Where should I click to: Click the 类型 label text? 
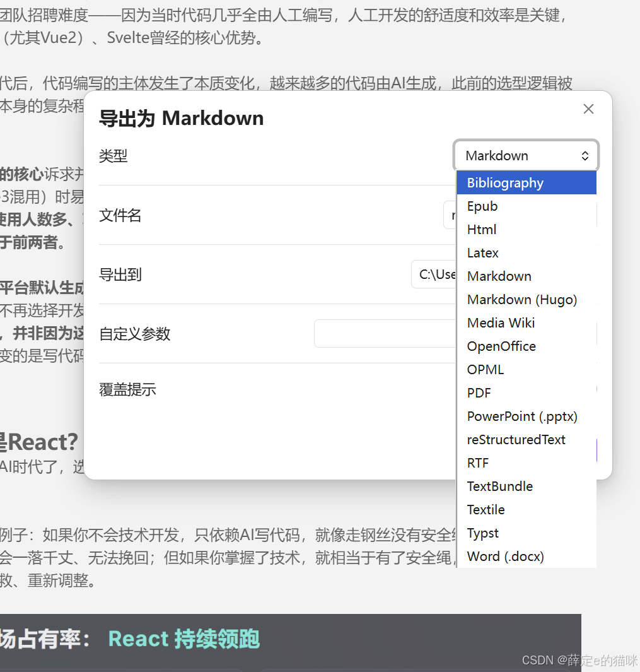point(113,156)
